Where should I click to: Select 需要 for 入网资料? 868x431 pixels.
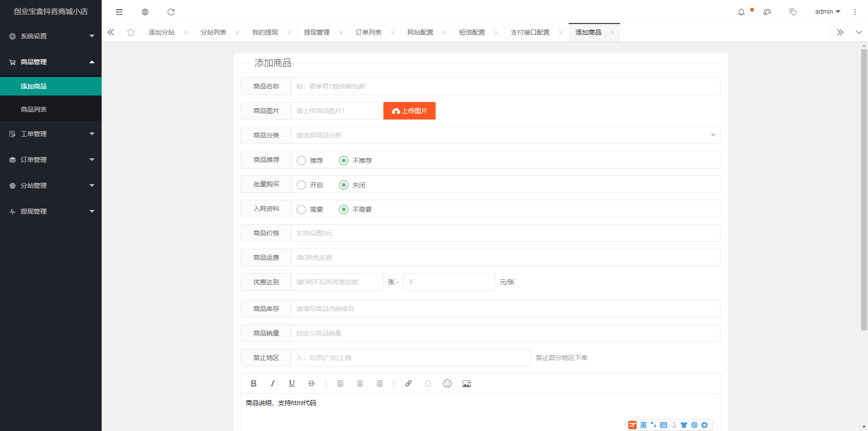pyautogui.click(x=302, y=209)
